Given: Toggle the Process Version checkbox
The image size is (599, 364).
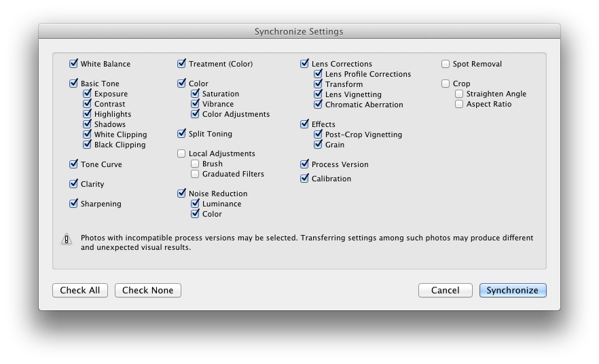Looking at the screenshot, I should (304, 164).
